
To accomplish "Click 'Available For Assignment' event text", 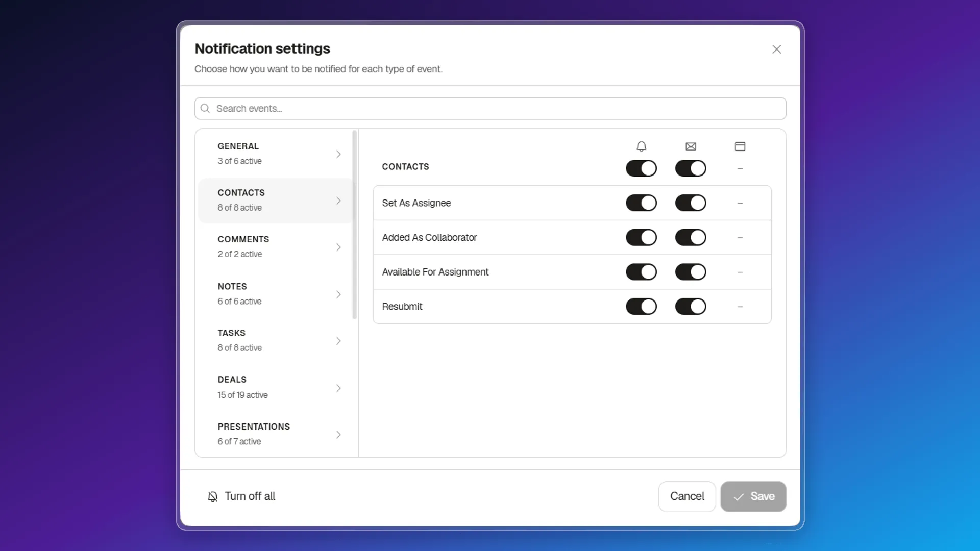I will pyautogui.click(x=435, y=272).
